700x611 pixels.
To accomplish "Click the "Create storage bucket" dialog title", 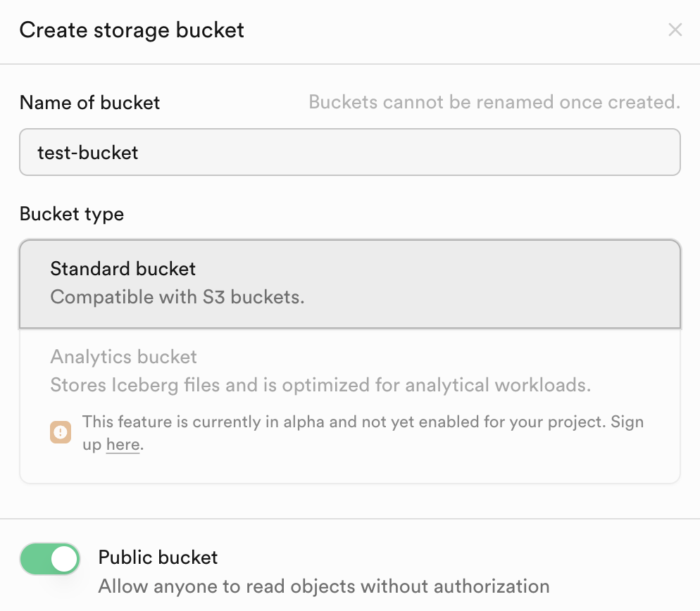I will (132, 30).
